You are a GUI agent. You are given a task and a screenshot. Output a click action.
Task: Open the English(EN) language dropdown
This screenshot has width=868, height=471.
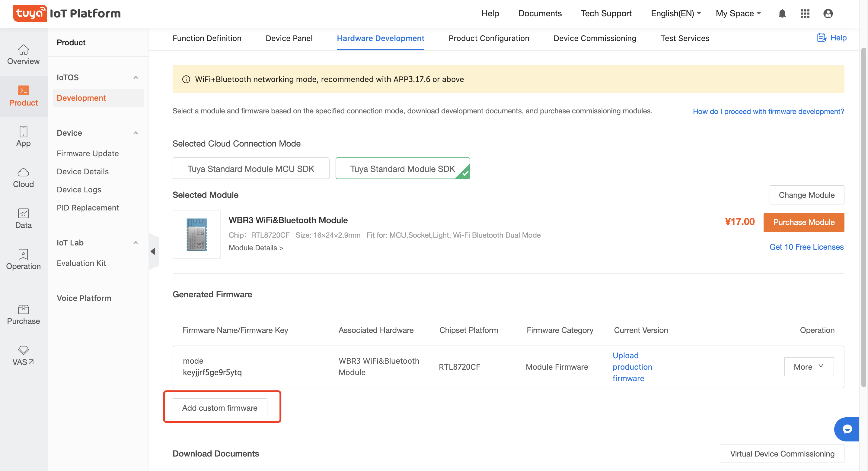coord(676,14)
